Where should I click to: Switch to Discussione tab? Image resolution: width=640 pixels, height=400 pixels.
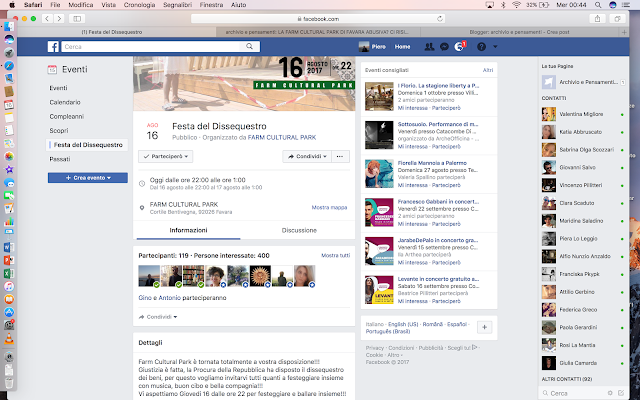299,230
